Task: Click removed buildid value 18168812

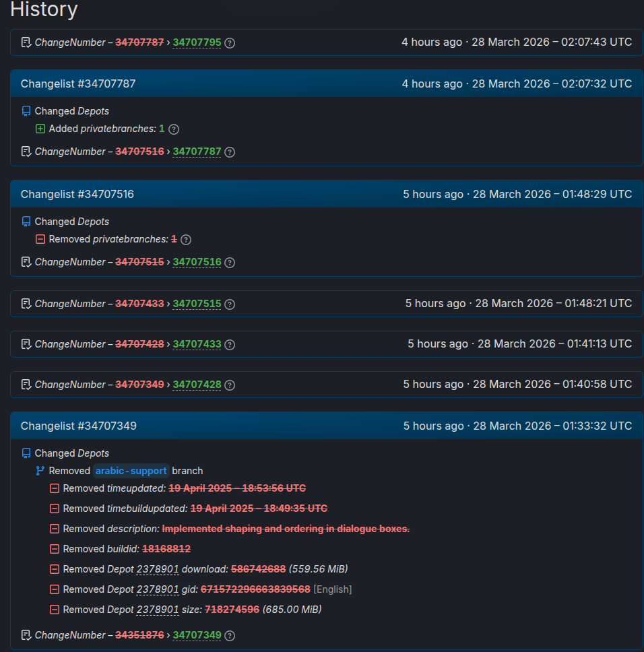Action: pos(166,549)
